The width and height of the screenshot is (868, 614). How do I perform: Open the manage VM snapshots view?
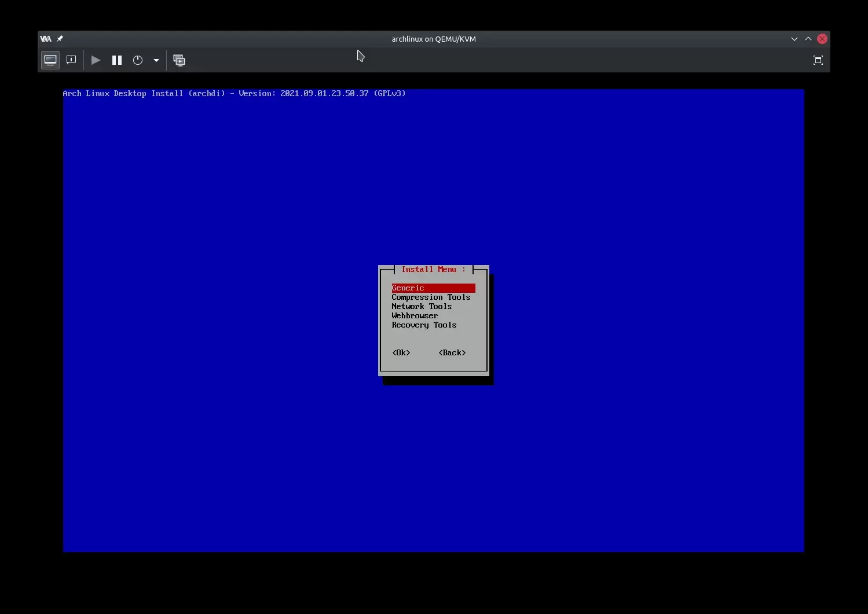click(180, 60)
